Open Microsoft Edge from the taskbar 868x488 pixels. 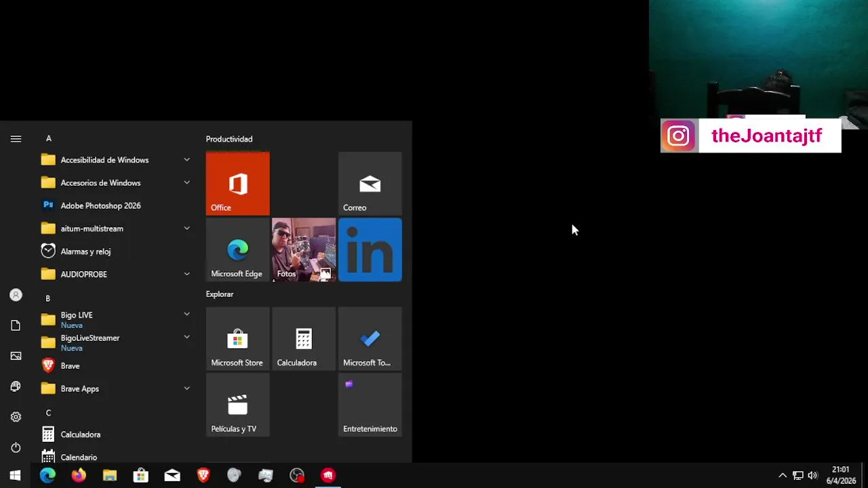tap(47, 475)
